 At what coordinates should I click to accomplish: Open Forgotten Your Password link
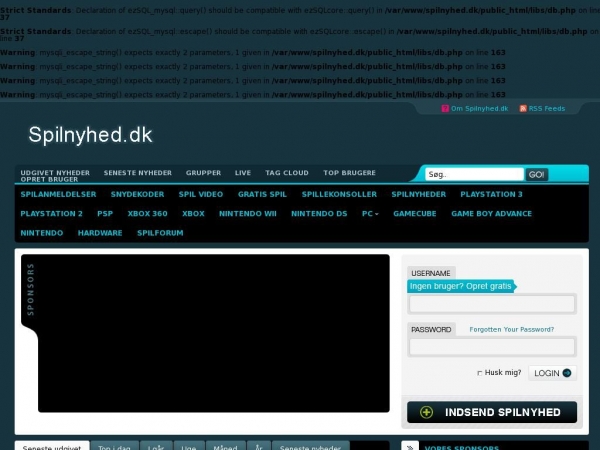(512, 329)
